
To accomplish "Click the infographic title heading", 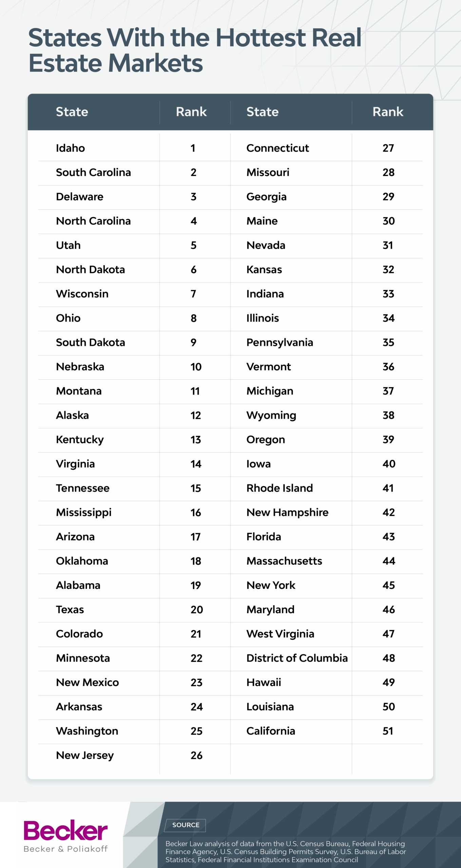I will 195,50.
